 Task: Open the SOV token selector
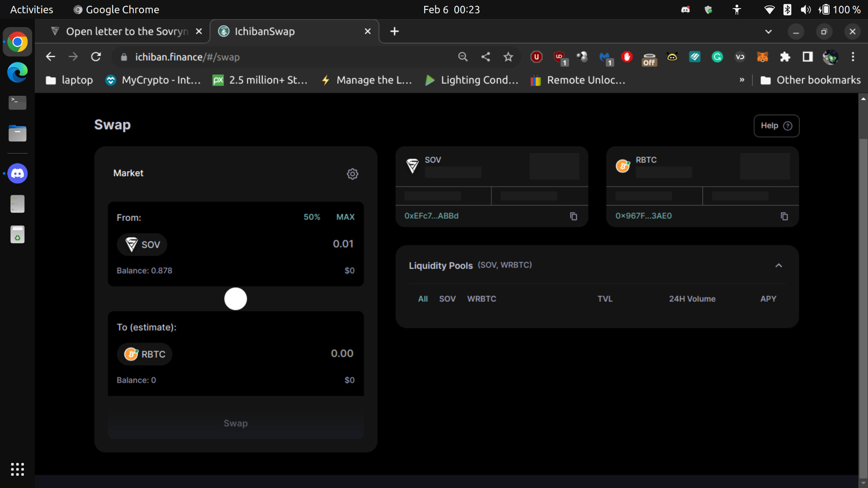click(x=142, y=244)
